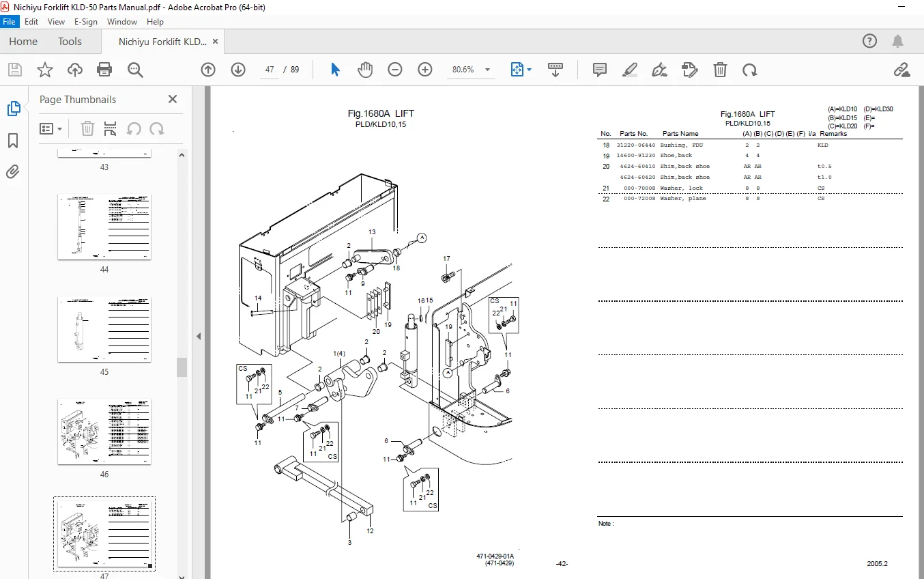Select the Highlight text pen tool

pyautogui.click(x=630, y=70)
